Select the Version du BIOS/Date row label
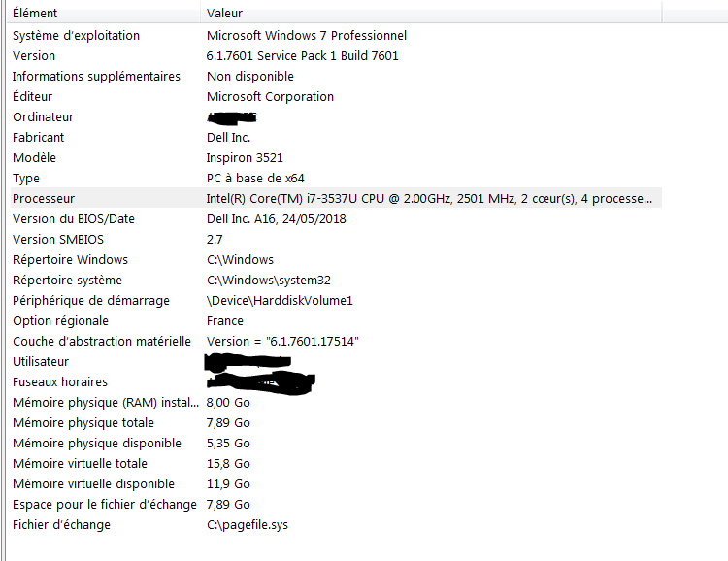Image resolution: width=728 pixels, height=561 pixels. [74, 219]
